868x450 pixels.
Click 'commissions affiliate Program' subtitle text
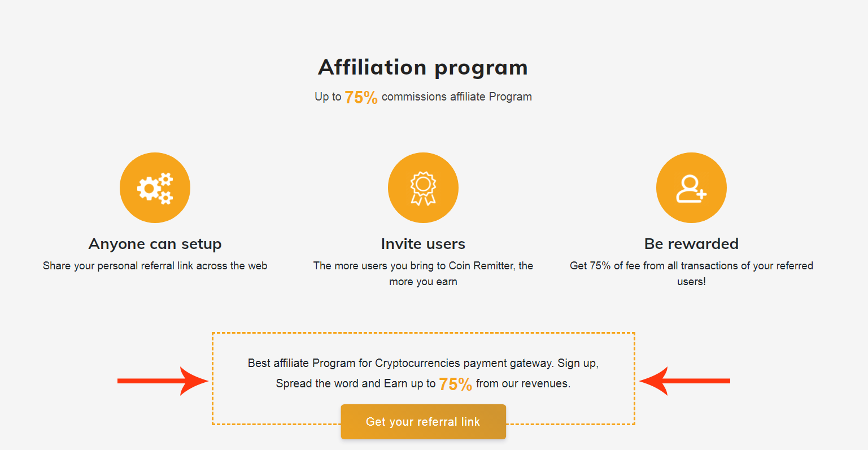[457, 97]
